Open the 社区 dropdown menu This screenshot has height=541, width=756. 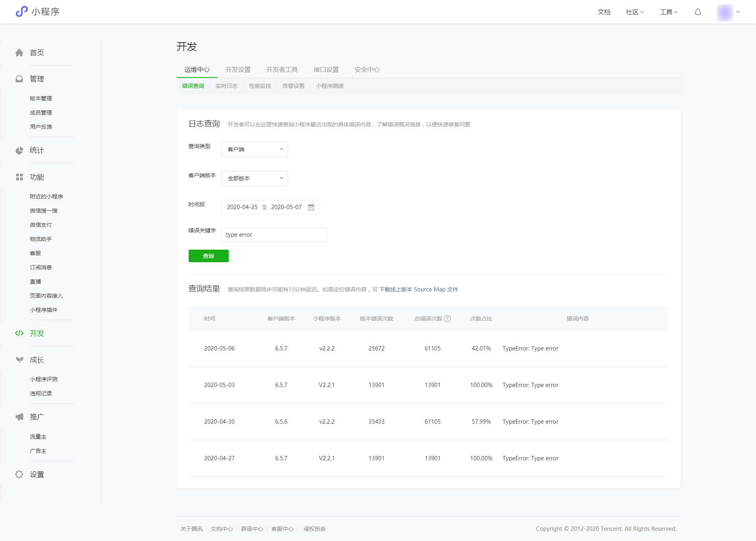(x=635, y=12)
